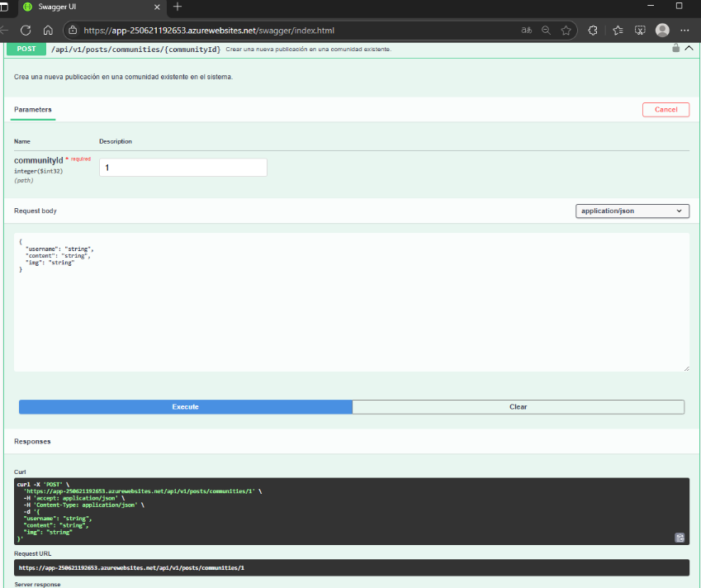Click the browser address bar URL

tap(209, 31)
